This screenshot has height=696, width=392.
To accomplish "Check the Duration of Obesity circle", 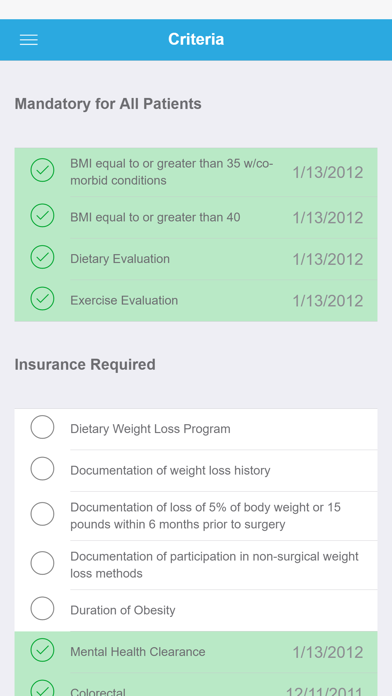I will [42, 609].
